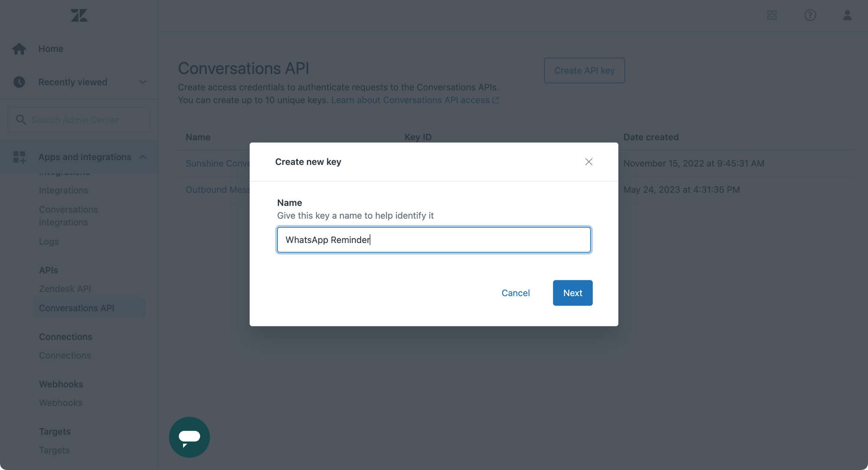Cancel creating the new key
Viewport: 868px width, 470px height.
click(516, 293)
